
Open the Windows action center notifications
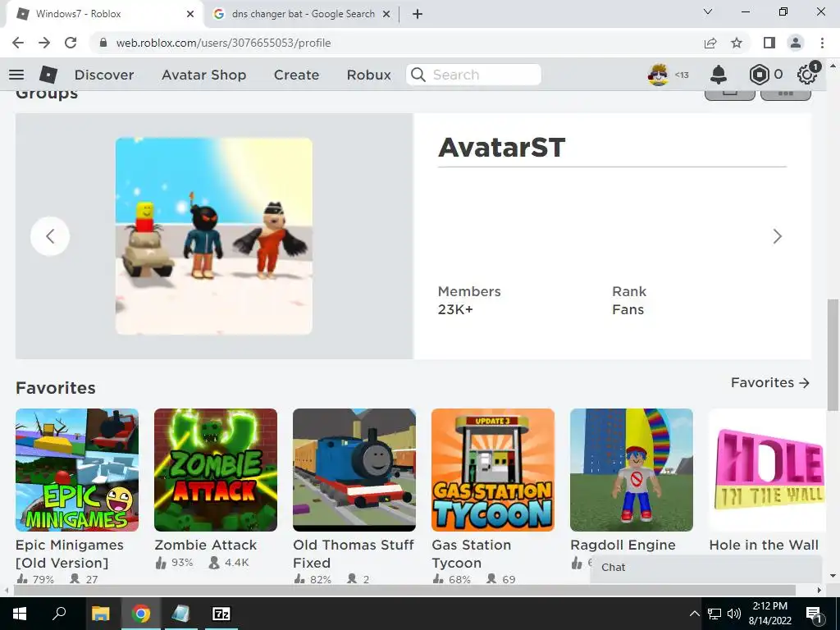pos(813,614)
